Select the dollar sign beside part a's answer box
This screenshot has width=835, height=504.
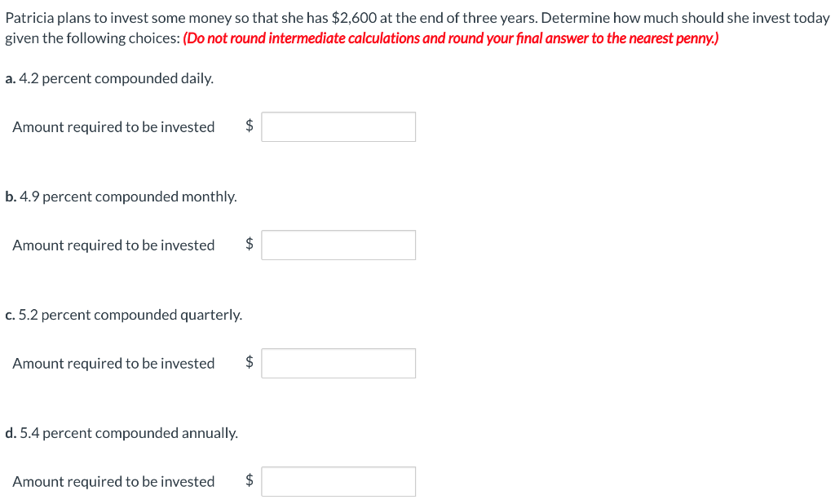pos(249,126)
